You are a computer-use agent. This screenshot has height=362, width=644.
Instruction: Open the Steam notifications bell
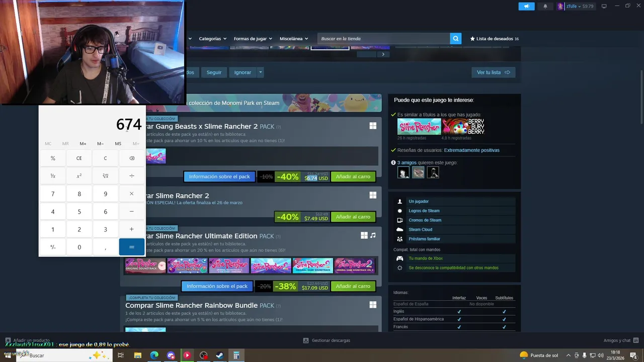(545, 6)
